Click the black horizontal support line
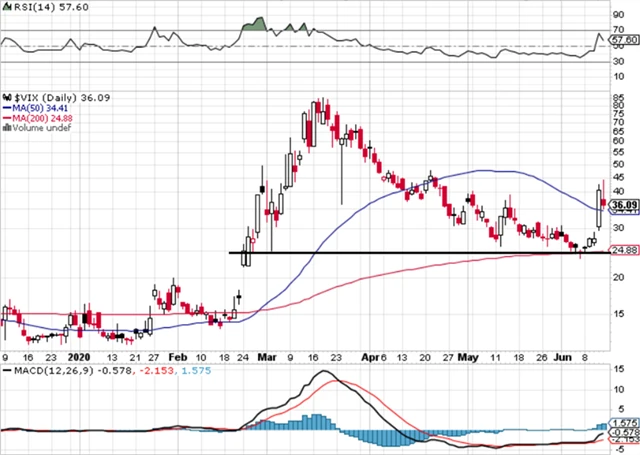The image size is (640, 455). pyautogui.click(x=400, y=253)
